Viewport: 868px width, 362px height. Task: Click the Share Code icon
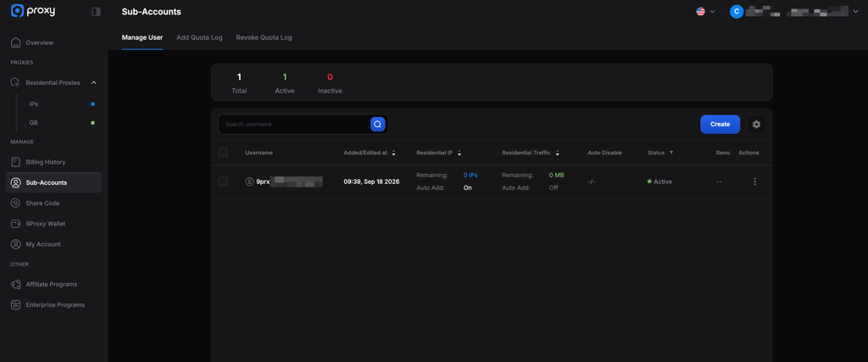click(x=15, y=203)
